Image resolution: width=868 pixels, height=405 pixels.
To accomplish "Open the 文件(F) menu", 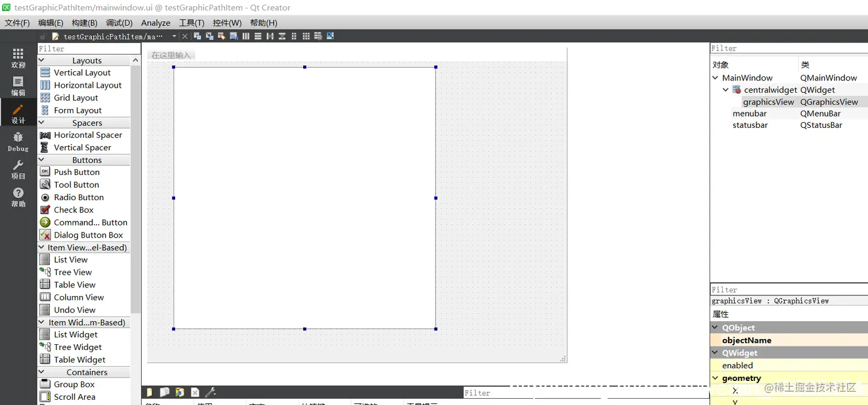I will tap(17, 23).
